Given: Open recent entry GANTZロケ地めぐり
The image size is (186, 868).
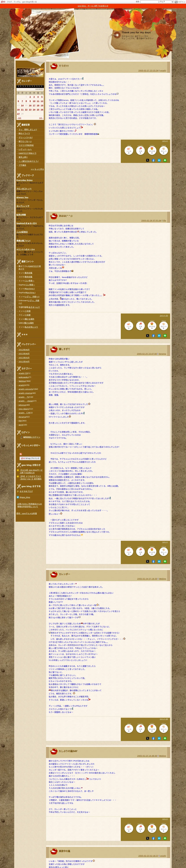Looking at the screenshot, I should [27, 153].
